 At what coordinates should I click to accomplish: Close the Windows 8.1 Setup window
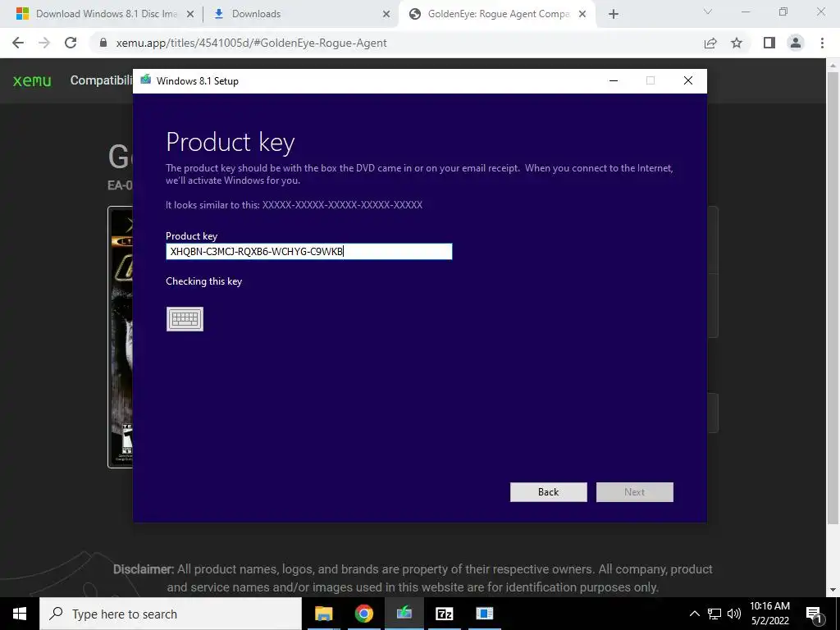tap(688, 81)
